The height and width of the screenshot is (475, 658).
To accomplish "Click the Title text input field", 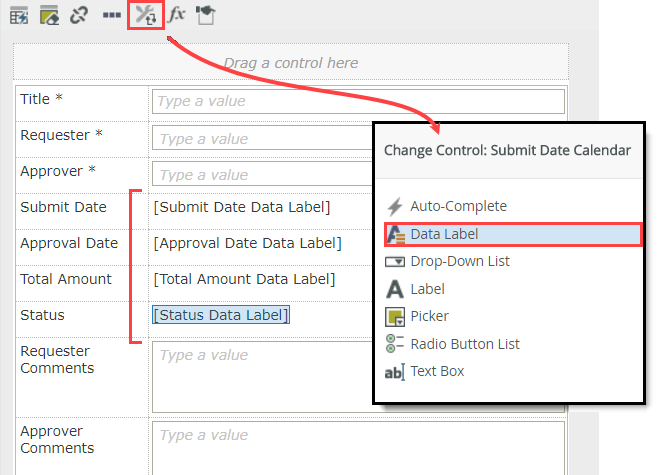I will tap(358, 101).
